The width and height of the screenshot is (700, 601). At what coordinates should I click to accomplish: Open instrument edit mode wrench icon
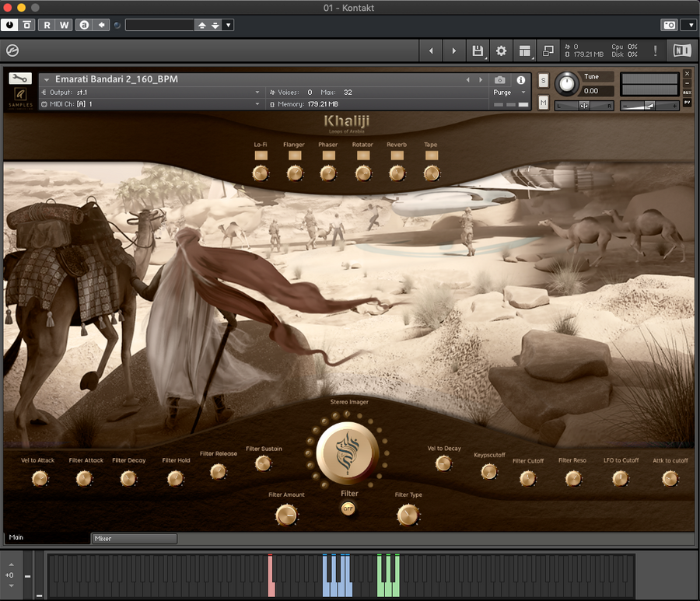[20, 79]
